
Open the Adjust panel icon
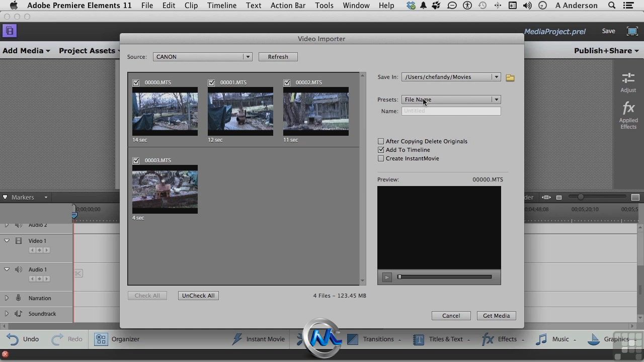pos(628,82)
